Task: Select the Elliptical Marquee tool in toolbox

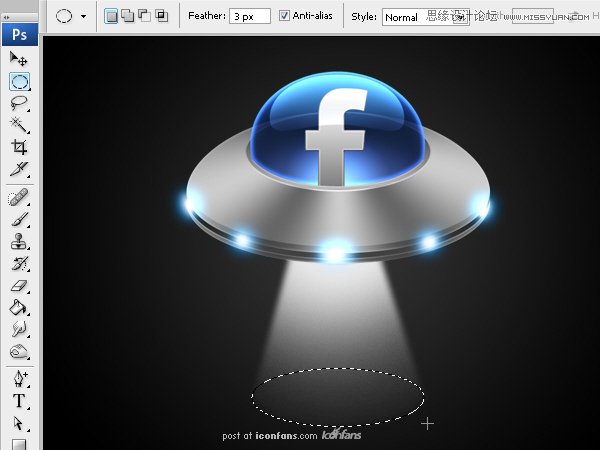Action: click(19, 82)
